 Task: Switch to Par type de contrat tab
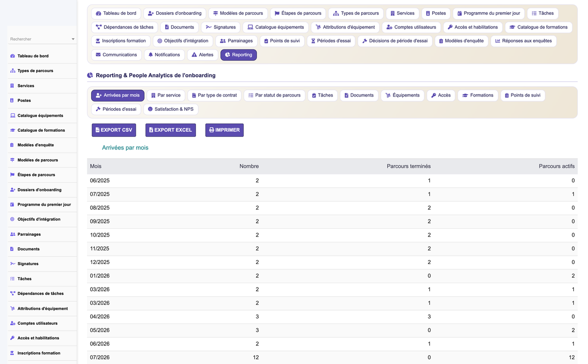coord(215,96)
